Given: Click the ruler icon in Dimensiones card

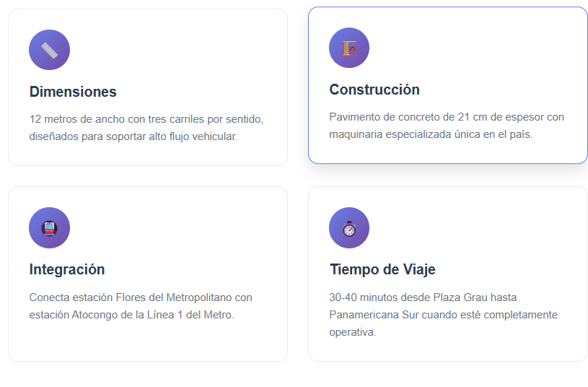Looking at the screenshot, I should click(x=49, y=51).
